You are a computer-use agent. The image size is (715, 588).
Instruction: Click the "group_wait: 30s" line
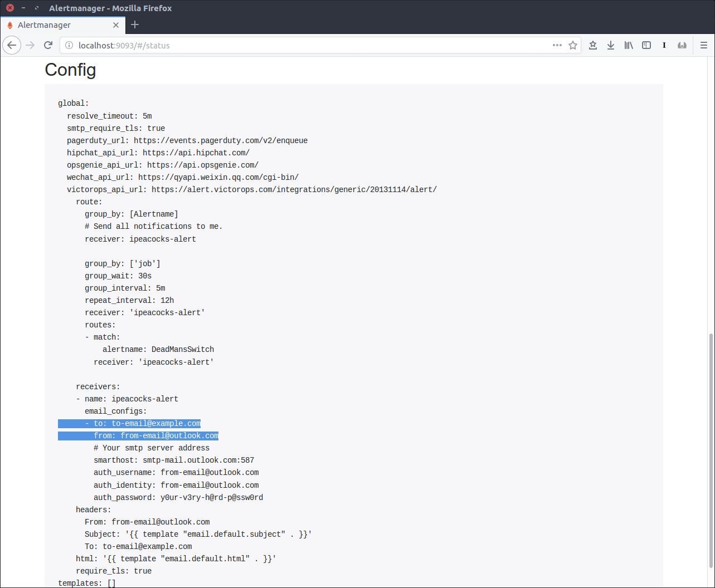(118, 276)
